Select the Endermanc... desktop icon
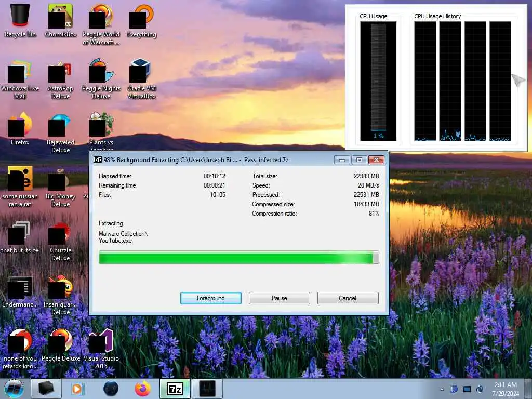532x399 pixels. click(x=20, y=292)
